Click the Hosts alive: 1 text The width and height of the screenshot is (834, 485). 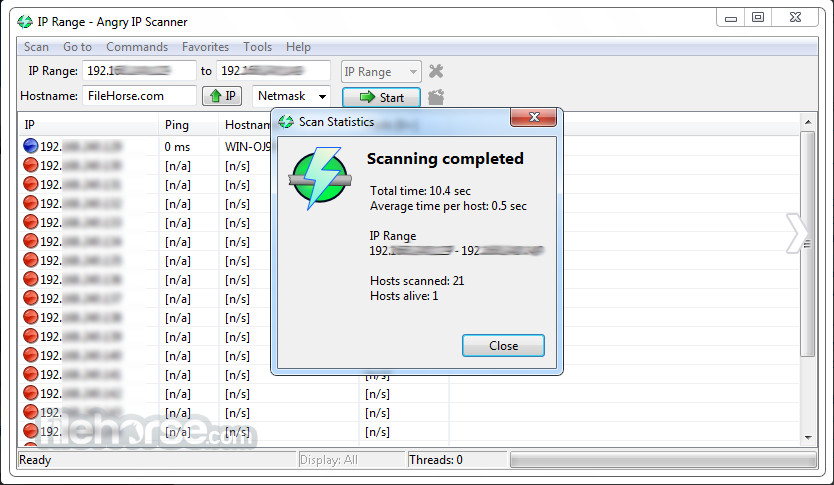coord(404,296)
